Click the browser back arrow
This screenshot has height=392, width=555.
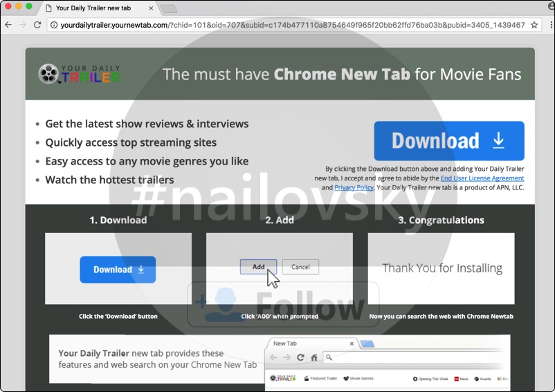coord(8,25)
